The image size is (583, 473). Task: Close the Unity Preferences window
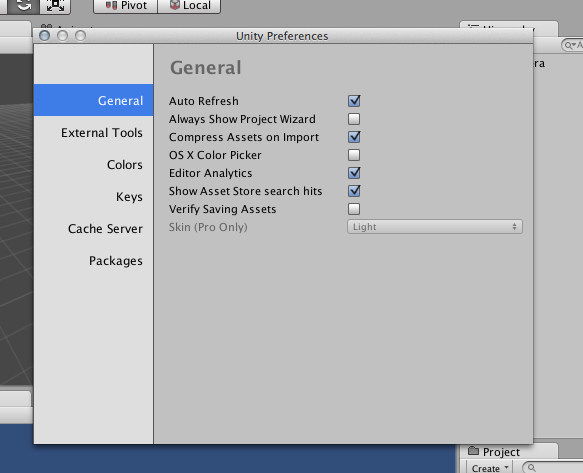pyautogui.click(x=45, y=36)
